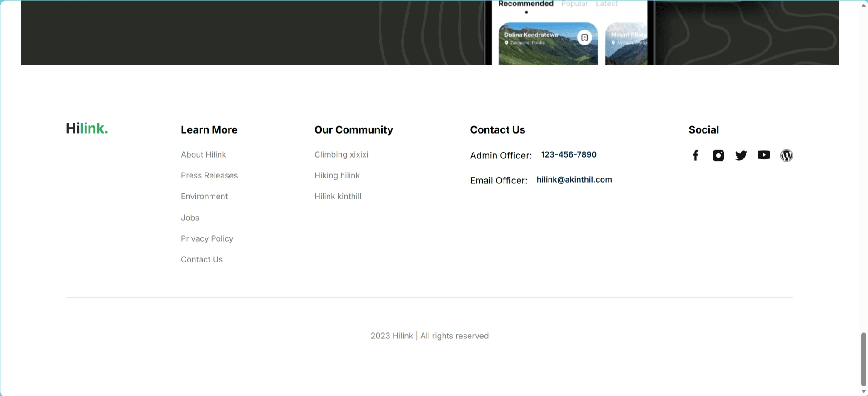Click Contact Us under Learn More
Screen dimensions: 868x396
point(202,259)
